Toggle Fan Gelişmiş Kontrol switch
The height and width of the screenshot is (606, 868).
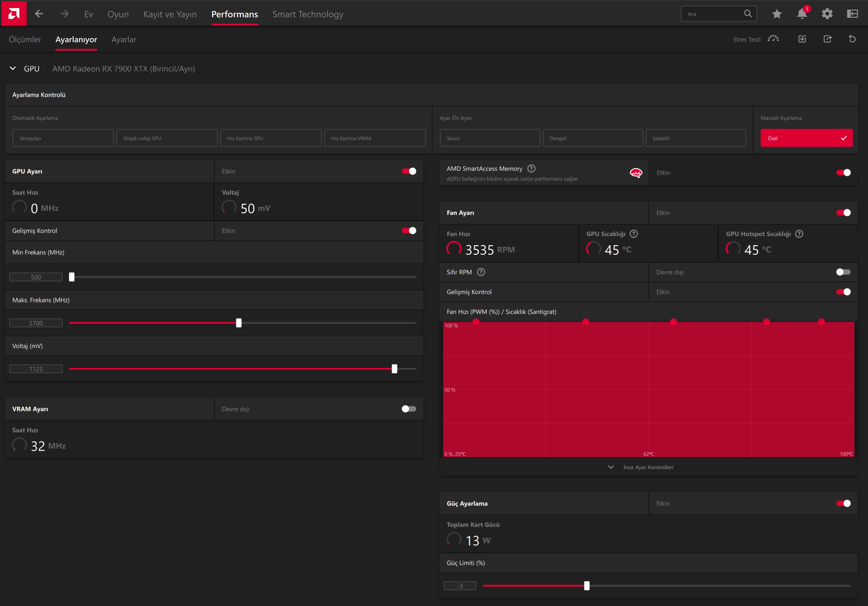click(x=843, y=292)
